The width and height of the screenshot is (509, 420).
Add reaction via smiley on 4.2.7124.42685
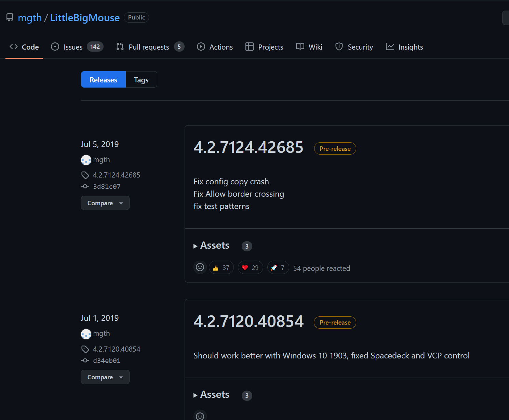click(x=200, y=267)
